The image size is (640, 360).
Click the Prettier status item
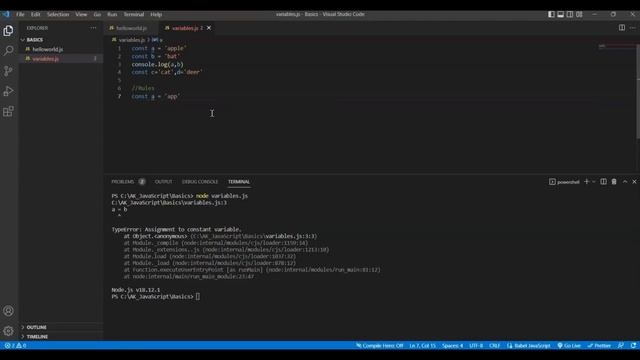pos(599,345)
